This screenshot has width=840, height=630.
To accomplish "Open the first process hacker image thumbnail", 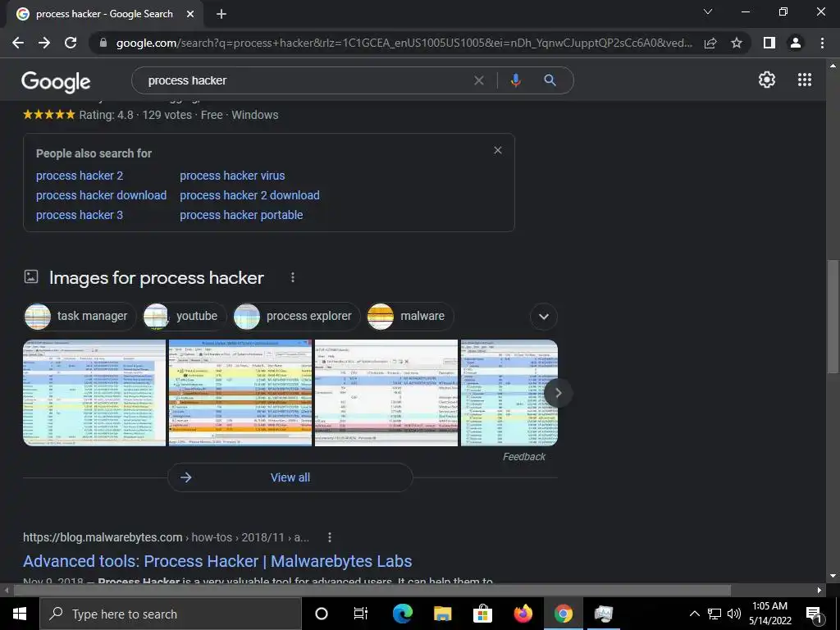I will pos(94,393).
